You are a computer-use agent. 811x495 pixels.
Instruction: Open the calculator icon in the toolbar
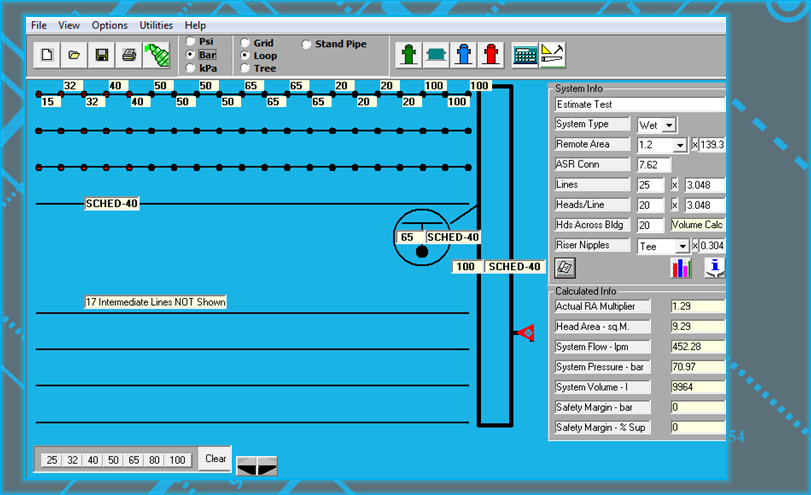pyautogui.click(x=525, y=55)
